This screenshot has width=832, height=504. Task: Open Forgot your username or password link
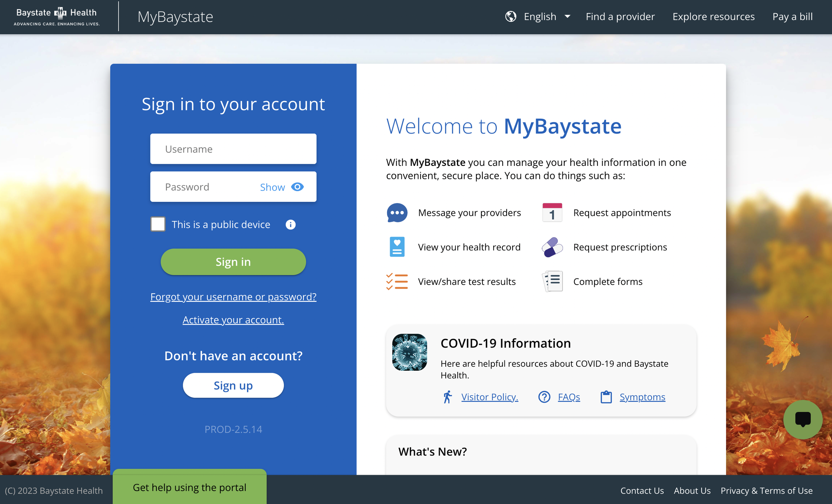click(233, 297)
